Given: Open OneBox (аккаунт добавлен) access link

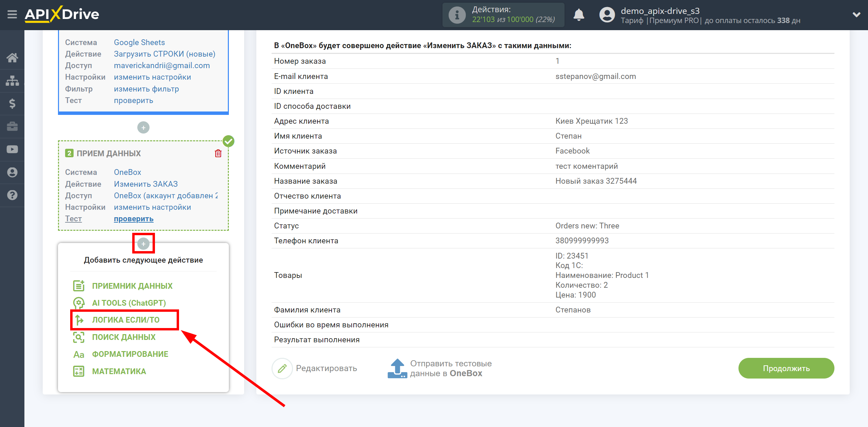Looking at the screenshot, I should [x=166, y=196].
